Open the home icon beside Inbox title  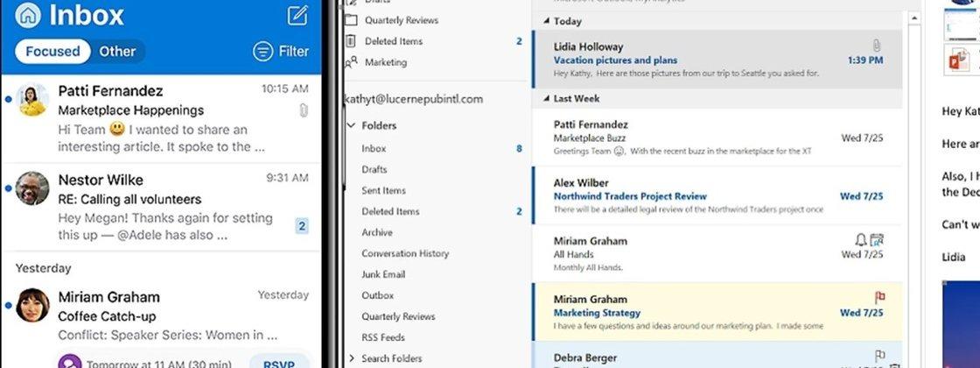click(27, 16)
